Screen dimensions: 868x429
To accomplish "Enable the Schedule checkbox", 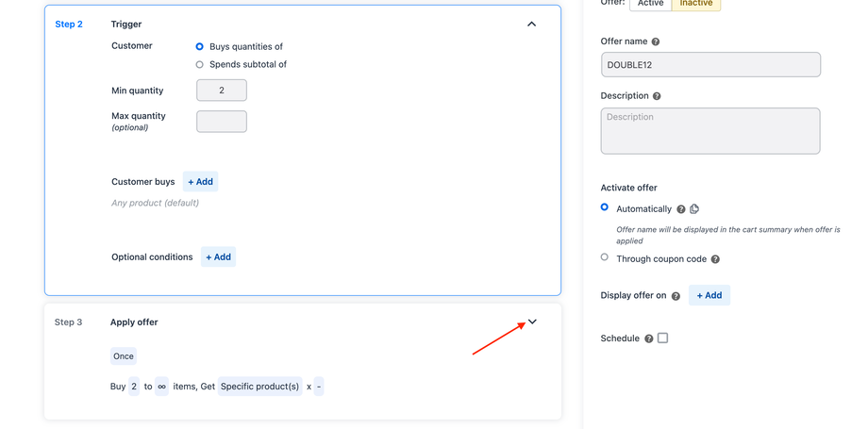I will coord(662,338).
